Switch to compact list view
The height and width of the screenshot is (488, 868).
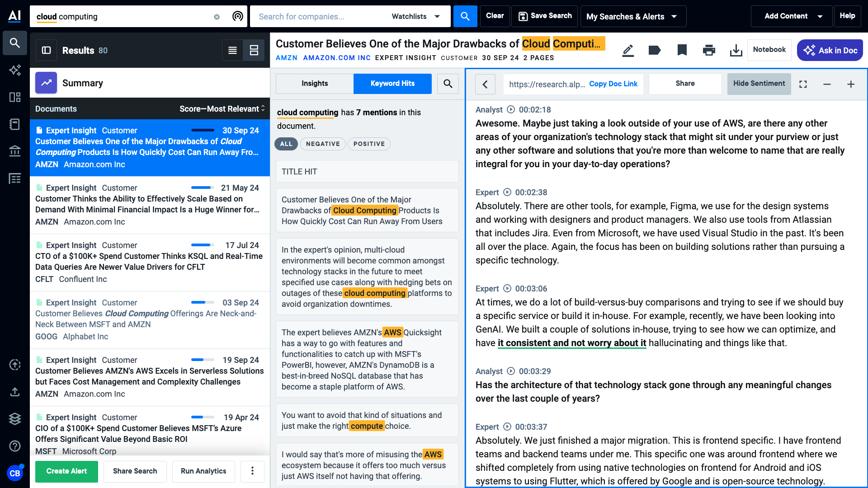coord(232,50)
